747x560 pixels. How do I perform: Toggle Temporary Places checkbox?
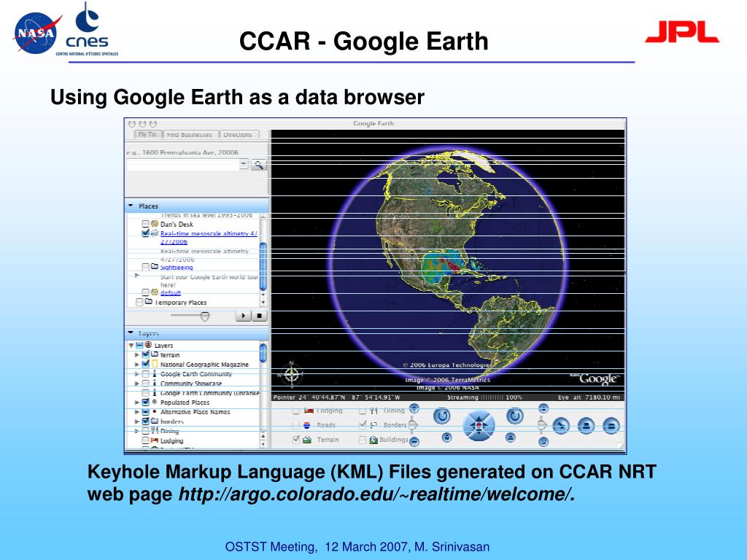click(x=139, y=302)
